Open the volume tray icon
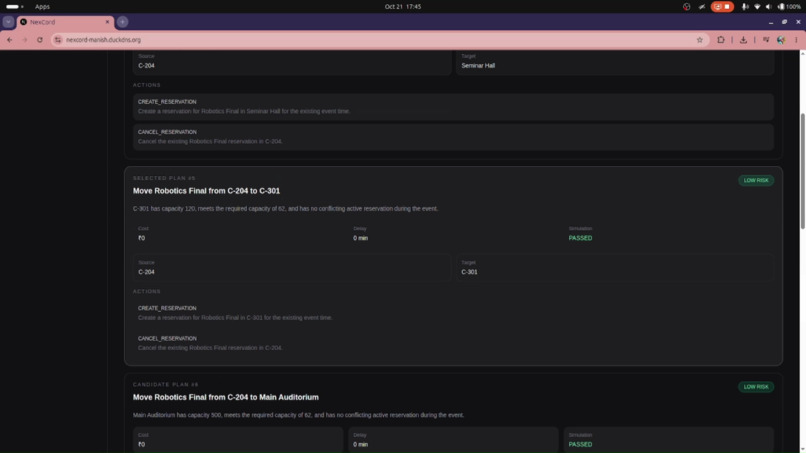806x453 pixels. [768, 7]
